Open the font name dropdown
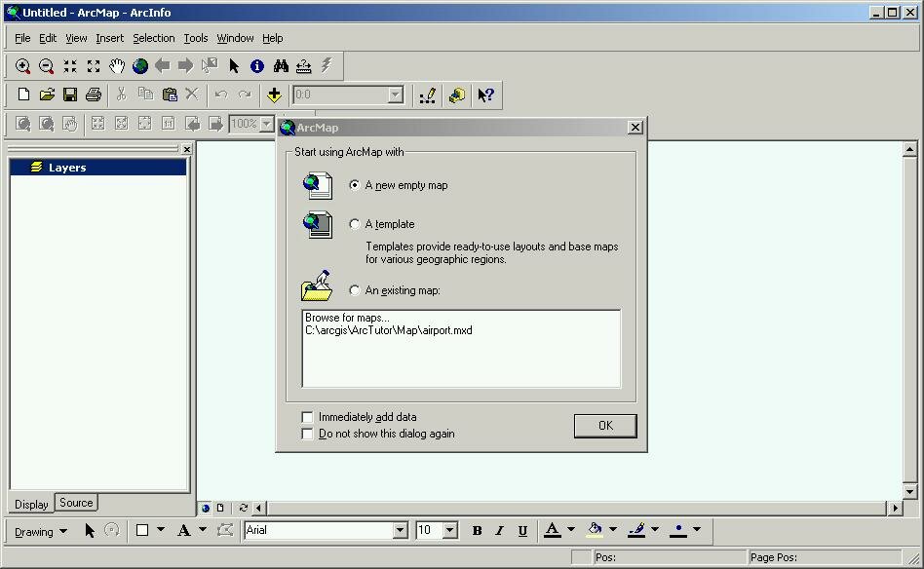Screen dimensions: 924x569 [x=401, y=531]
